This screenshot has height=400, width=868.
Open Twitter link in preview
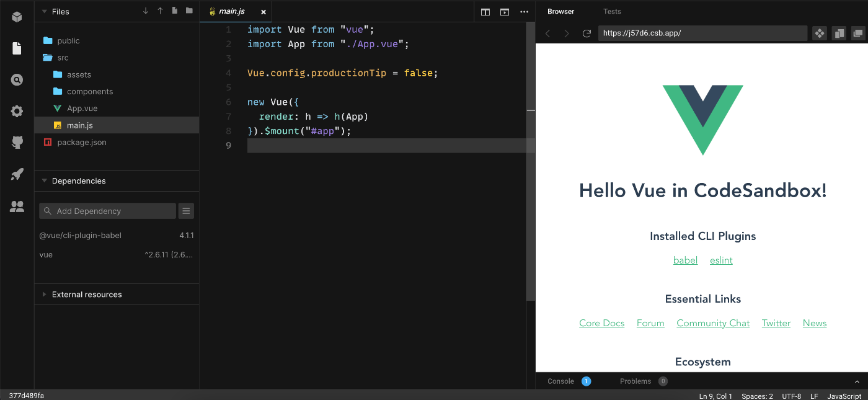[x=776, y=323]
